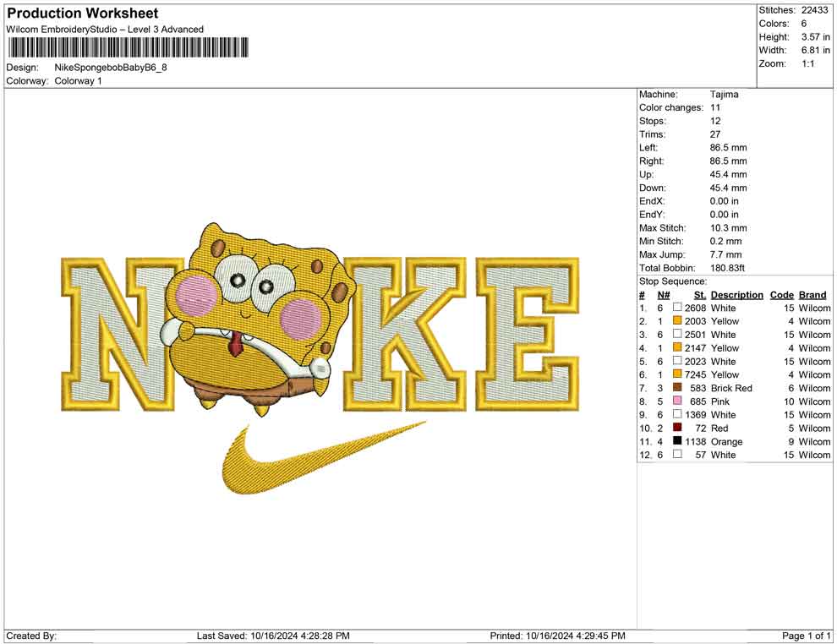Click the Left value 86.5 mm
Screen dimensions: 837x644
pyautogui.click(x=729, y=147)
